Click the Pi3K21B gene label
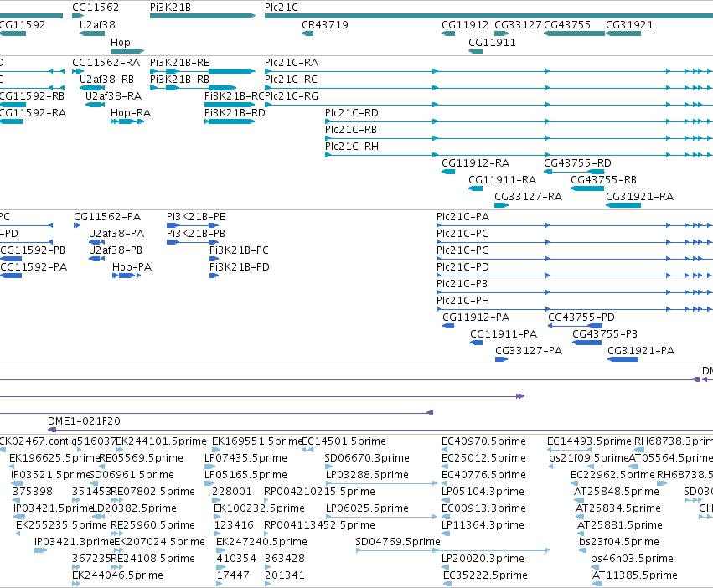 (171, 8)
